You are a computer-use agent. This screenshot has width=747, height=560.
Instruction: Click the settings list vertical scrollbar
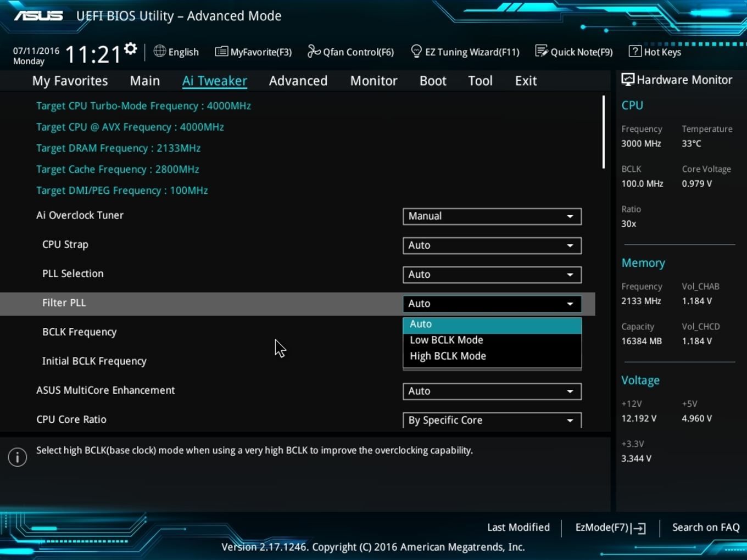pyautogui.click(x=603, y=132)
